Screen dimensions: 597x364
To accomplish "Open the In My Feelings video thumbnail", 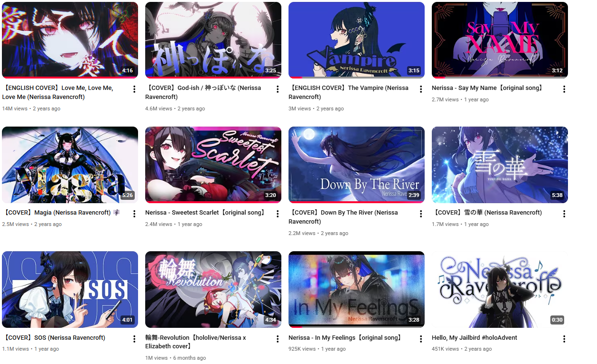I will click(x=357, y=289).
